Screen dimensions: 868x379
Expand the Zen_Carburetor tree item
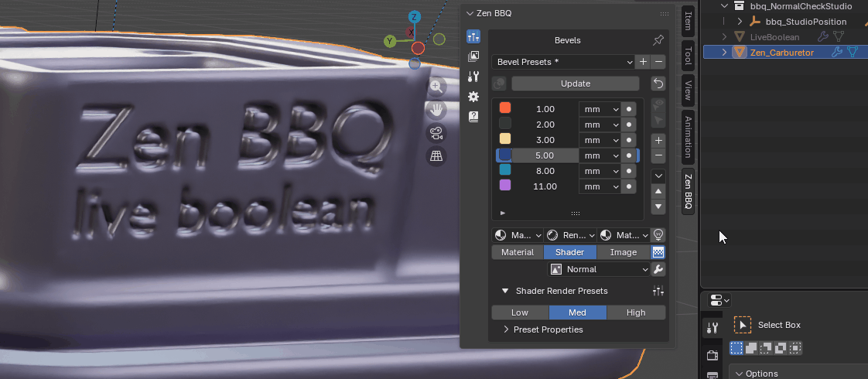[724, 52]
